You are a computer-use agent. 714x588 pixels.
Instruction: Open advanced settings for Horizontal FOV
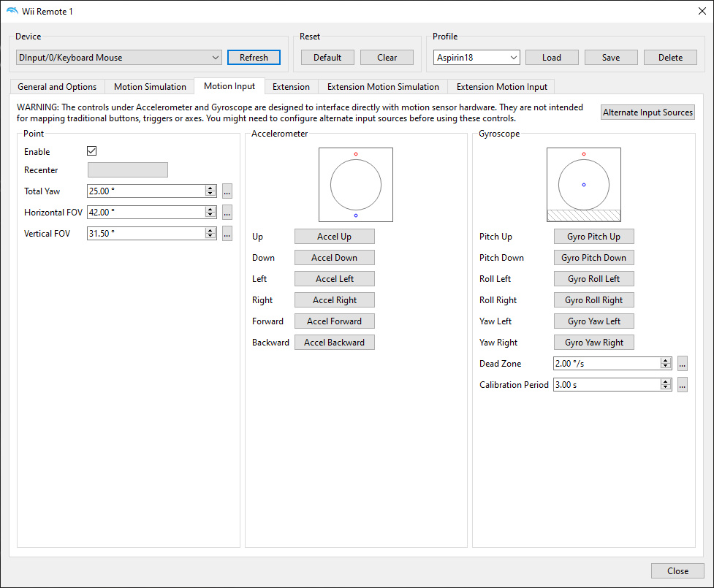227,212
